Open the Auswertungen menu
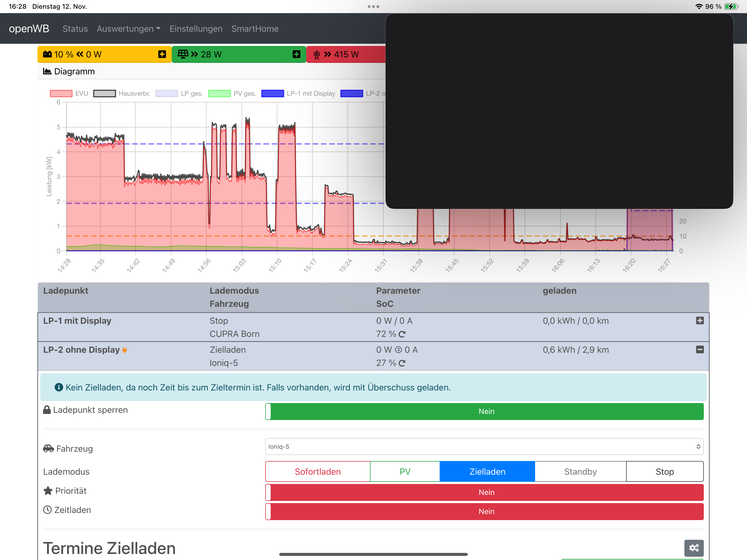 coord(128,29)
